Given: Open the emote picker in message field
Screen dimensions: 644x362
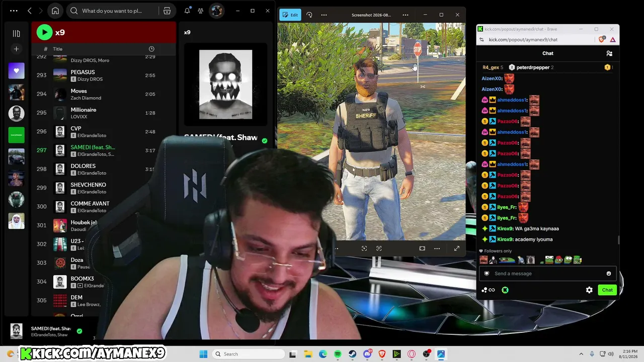Looking at the screenshot, I should point(609,274).
